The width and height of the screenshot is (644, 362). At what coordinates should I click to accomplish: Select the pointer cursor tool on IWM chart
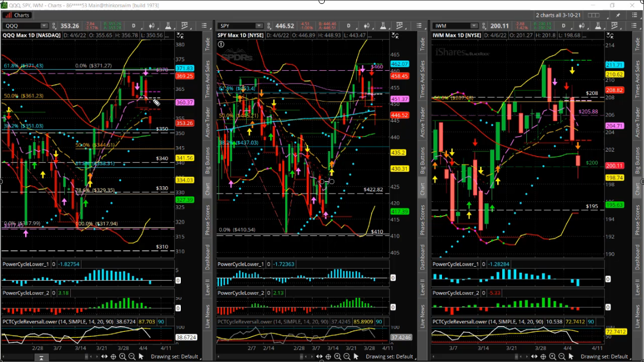click(571, 356)
